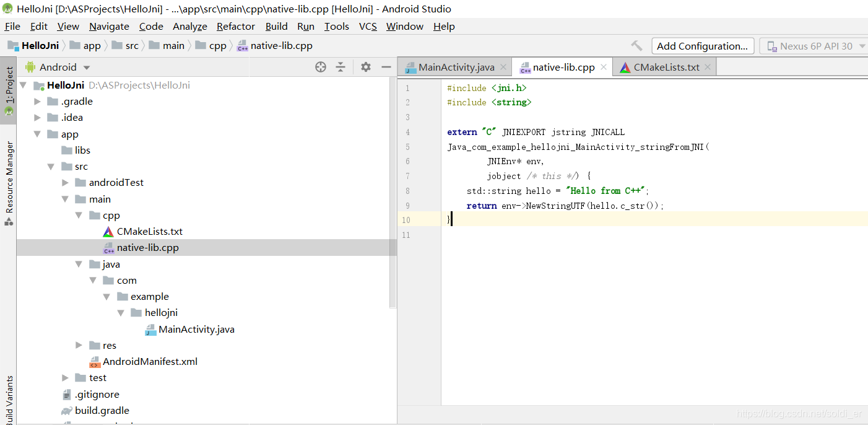Click the Collapse All icon in Project panel

[x=341, y=67]
